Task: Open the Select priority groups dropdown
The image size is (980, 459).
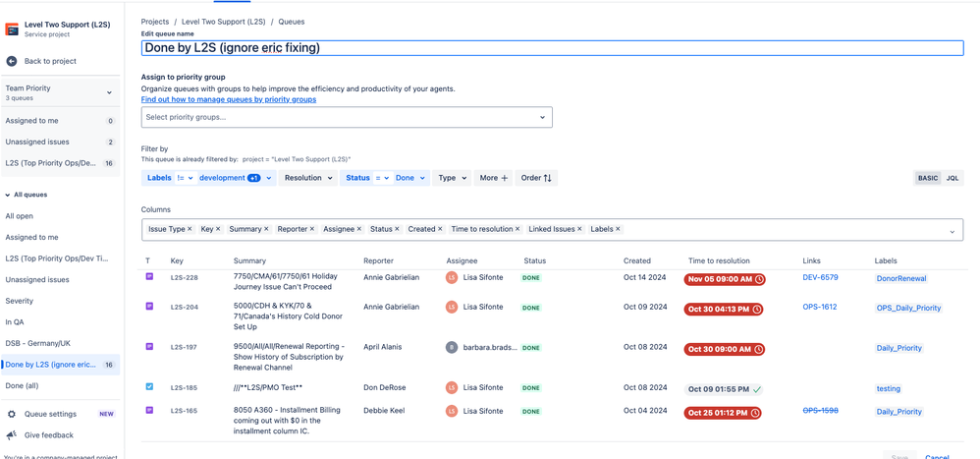Action: click(x=346, y=117)
